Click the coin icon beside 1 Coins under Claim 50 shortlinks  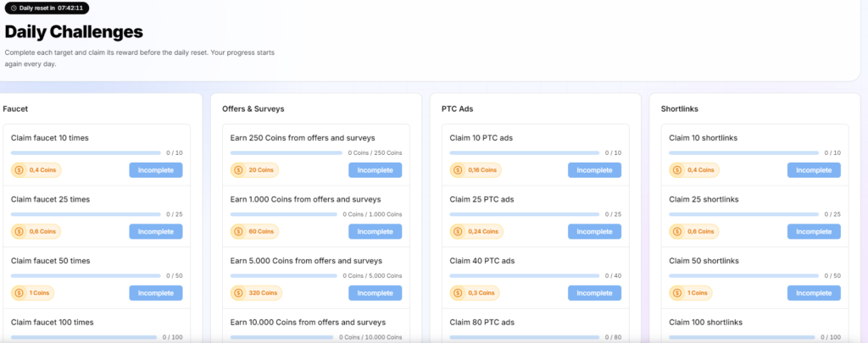[x=677, y=293]
